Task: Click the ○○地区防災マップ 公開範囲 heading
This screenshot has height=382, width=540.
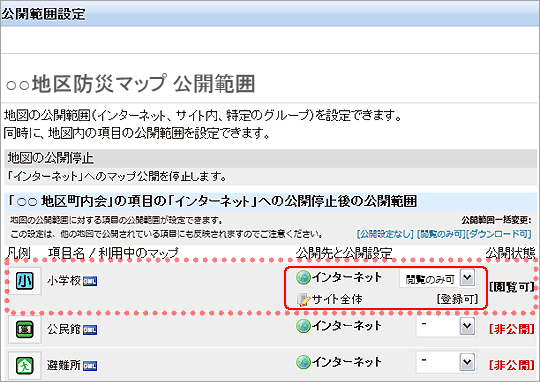Action: coord(130,84)
